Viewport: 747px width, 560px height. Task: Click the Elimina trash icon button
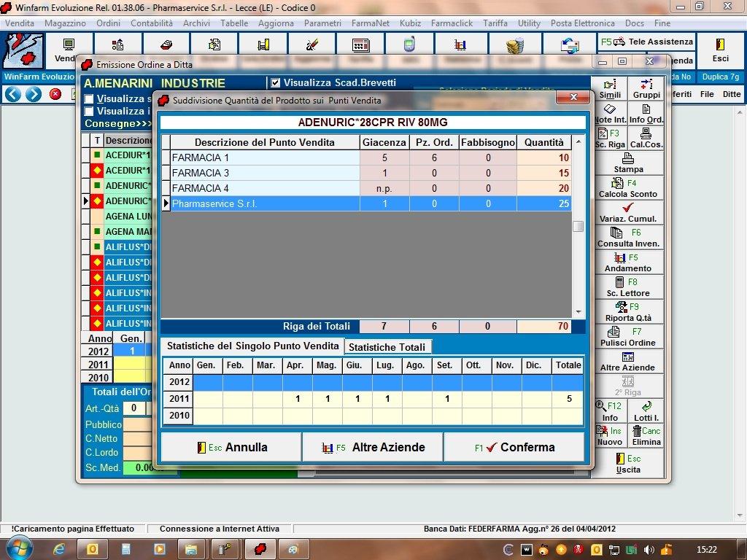click(x=646, y=435)
